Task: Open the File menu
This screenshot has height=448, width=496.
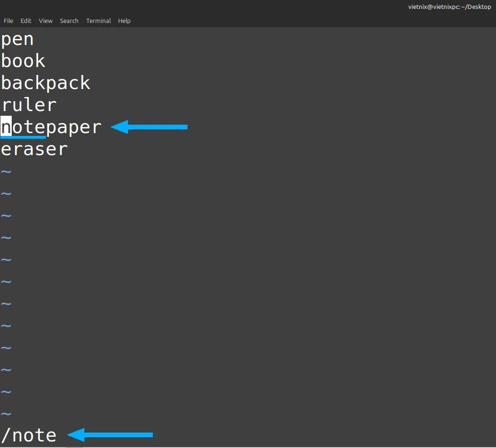Action: coord(8,21)
